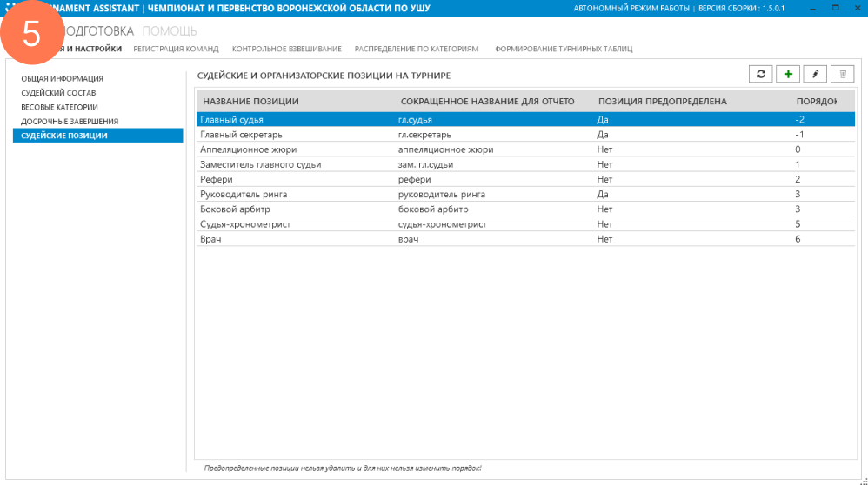Click the pencil edit position icon
This screenshot has height=485, width=868.
pyautogui.click(x=815, y=75)
